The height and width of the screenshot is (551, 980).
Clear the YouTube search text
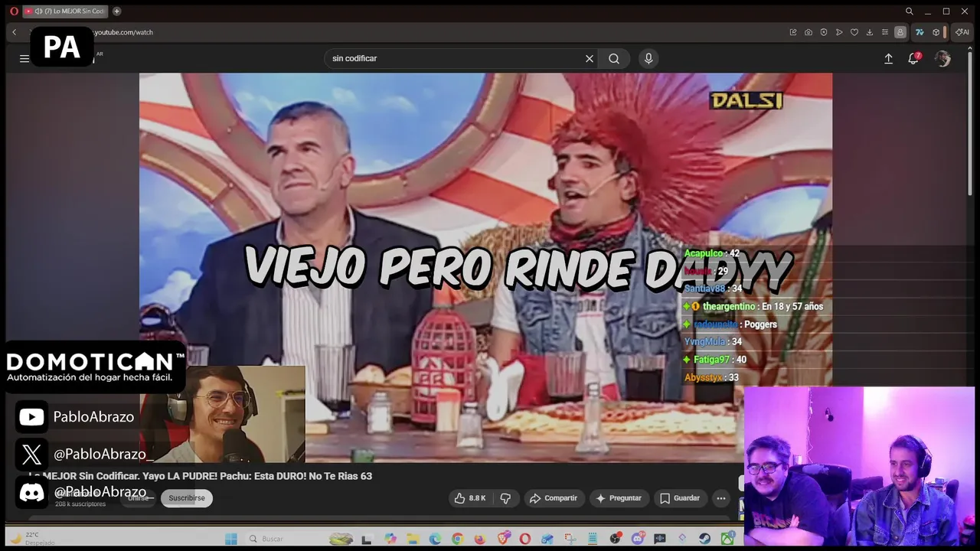[x=590, y=58]
